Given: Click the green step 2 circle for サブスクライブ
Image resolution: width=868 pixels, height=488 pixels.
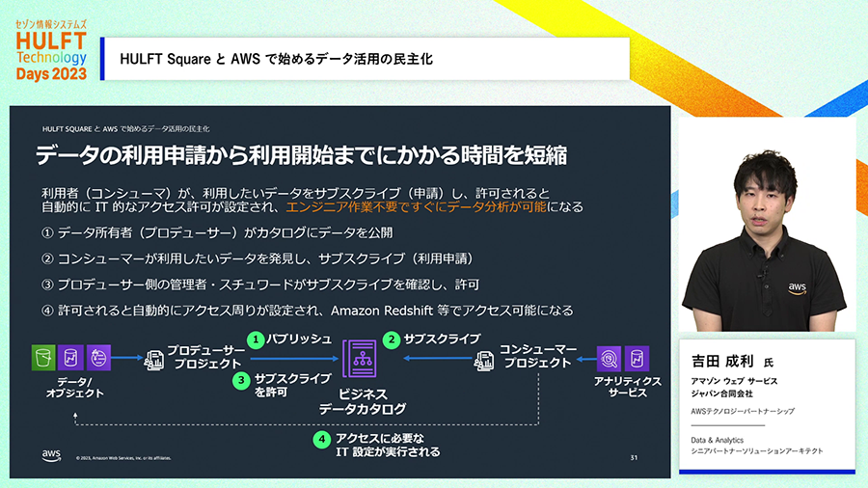Looking at the screenshot, I should [392, 339].
